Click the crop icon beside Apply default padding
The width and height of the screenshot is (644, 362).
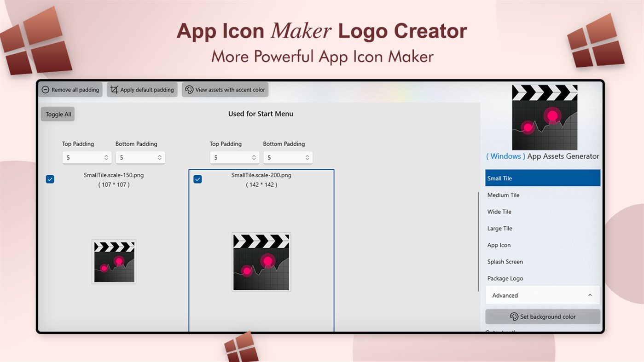tap(114, 90)
